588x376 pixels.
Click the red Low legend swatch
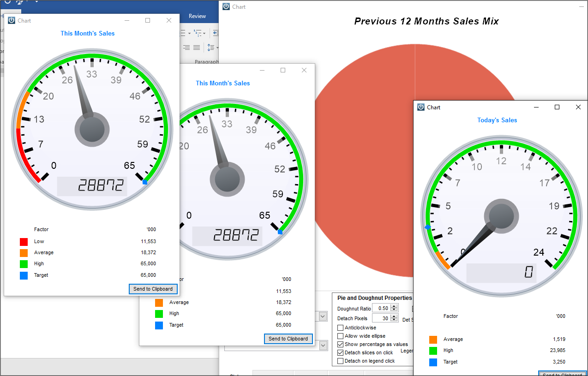coord(24,241)
